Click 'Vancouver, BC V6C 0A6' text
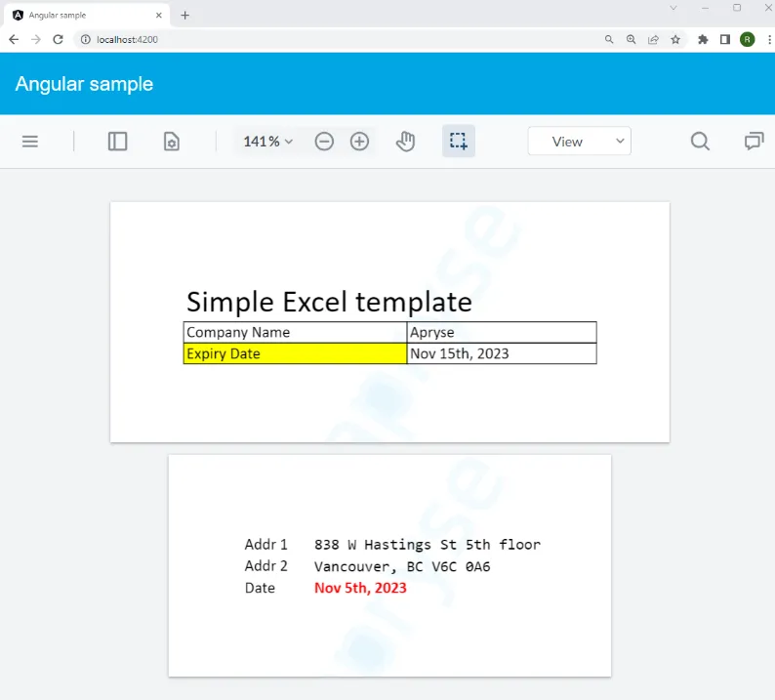The height and width of the screenshot is (700, 775). point(402,566)
